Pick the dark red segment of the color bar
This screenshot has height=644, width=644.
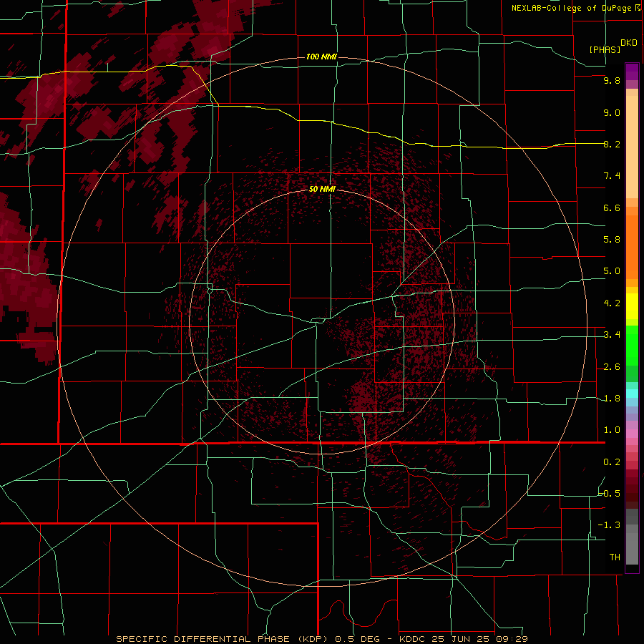click(x=632, y=489)
